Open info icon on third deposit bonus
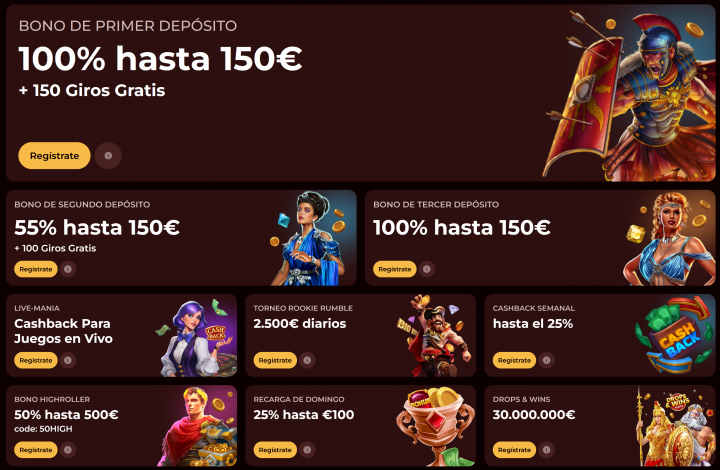The image size is (720, 470). click(427, 269)
